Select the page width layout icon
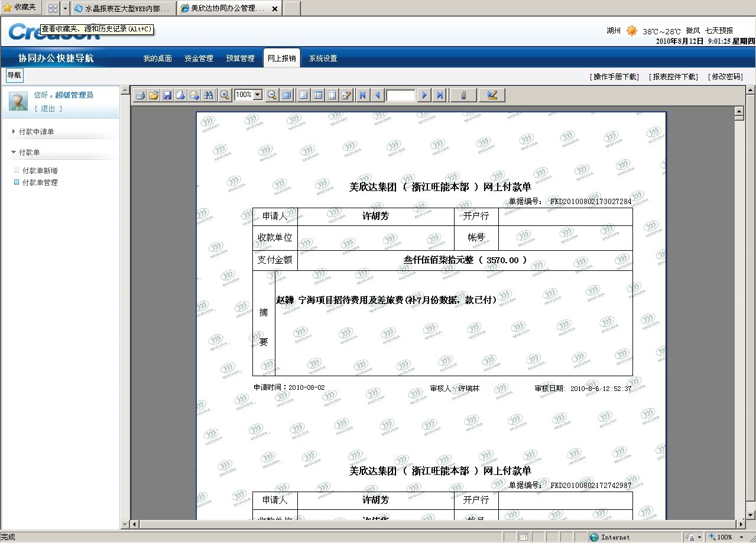 [x=332, y=95]
